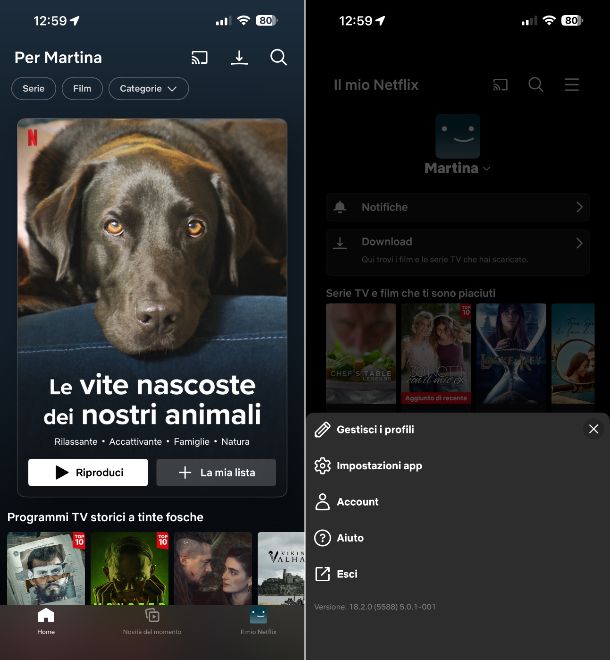The height and width of the screenshot is (660, 610).
Task: Tap the Notifiche bell icon
Action: coord(340,207)
